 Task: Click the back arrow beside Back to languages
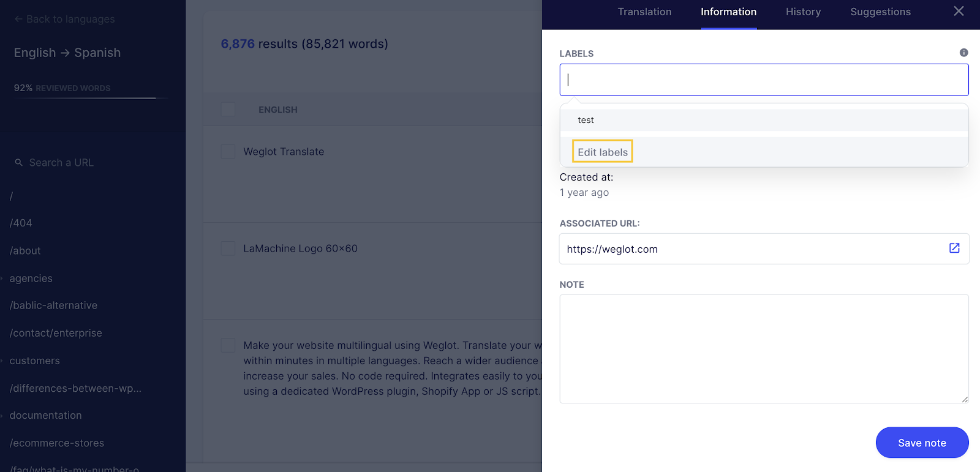click(18, 19)
